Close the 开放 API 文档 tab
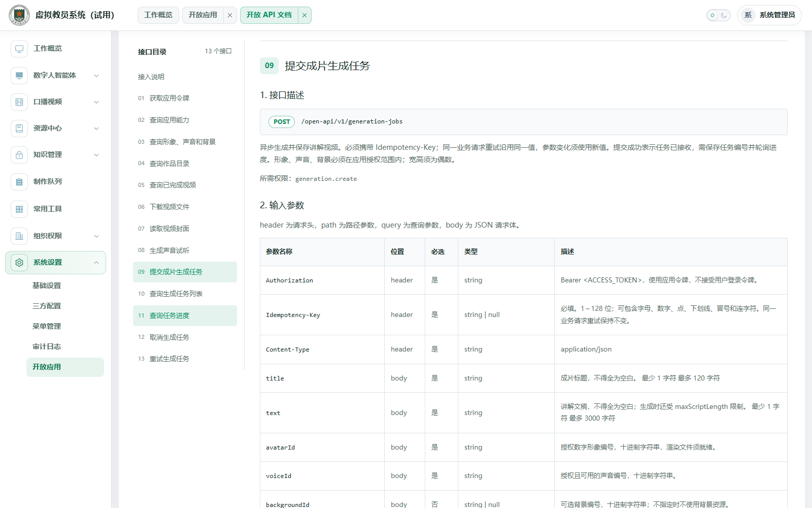Image resolution: width=812 pixels, height=508 pixels. tap(304, 15)
